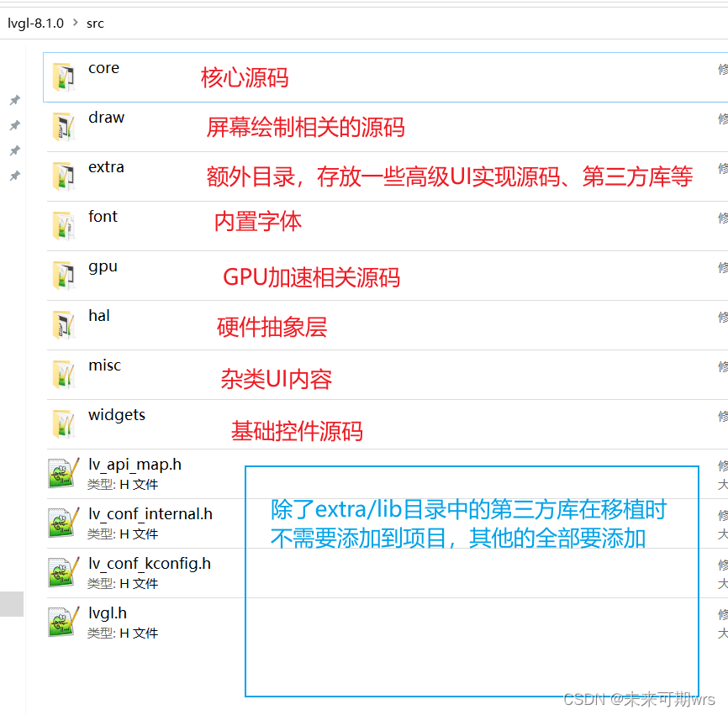Click the src breadcrumb segment
728x715 pixels.
[95, 24]
